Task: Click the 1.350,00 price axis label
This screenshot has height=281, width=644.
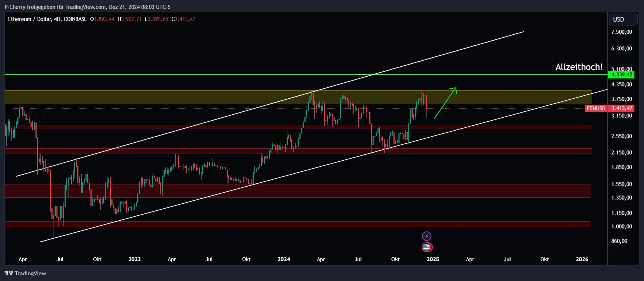Action: (621, 198)
